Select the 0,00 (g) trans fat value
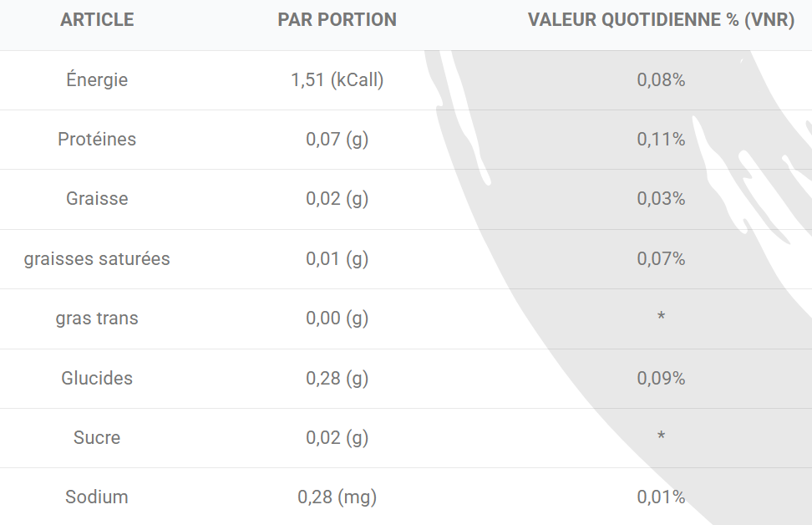Viewport: 812px width, 525px height. [x=337, y=319]
